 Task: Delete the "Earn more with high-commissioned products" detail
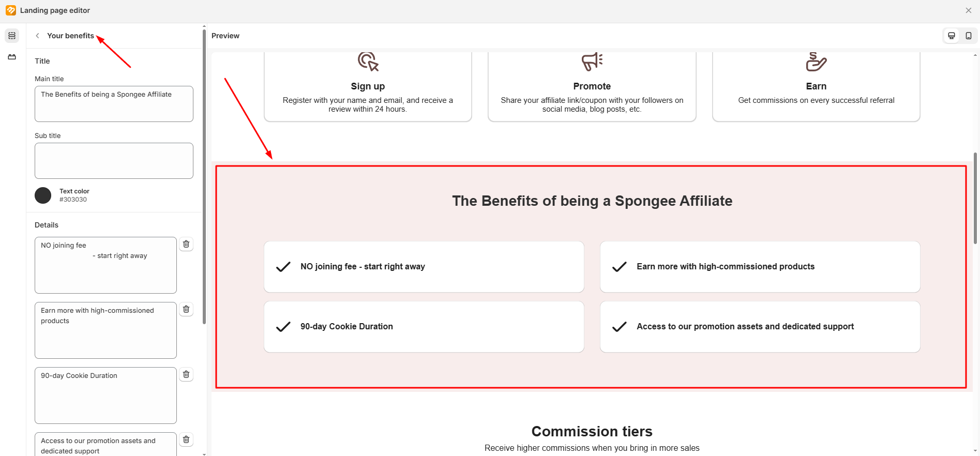pyautogui.click(x=186, y=309)
